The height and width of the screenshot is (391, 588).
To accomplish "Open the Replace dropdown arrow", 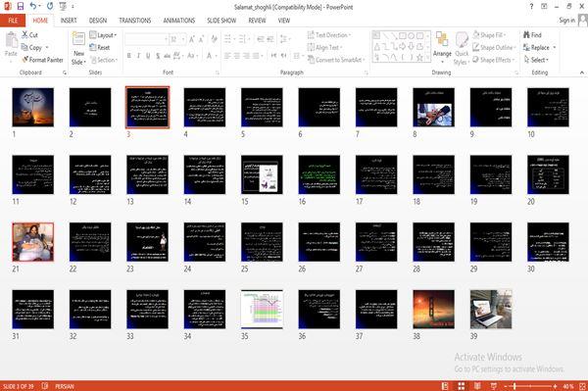I will coord(555,48).
